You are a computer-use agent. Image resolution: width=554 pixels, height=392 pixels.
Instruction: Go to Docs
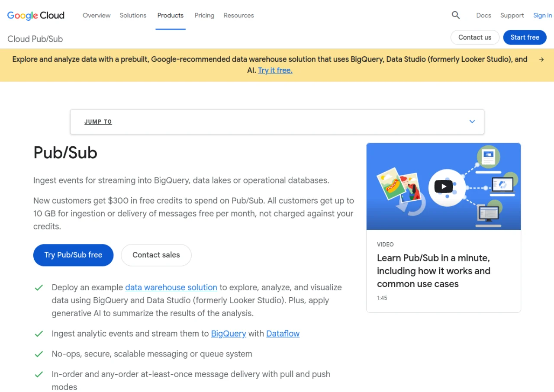click(x=483, y=15)
